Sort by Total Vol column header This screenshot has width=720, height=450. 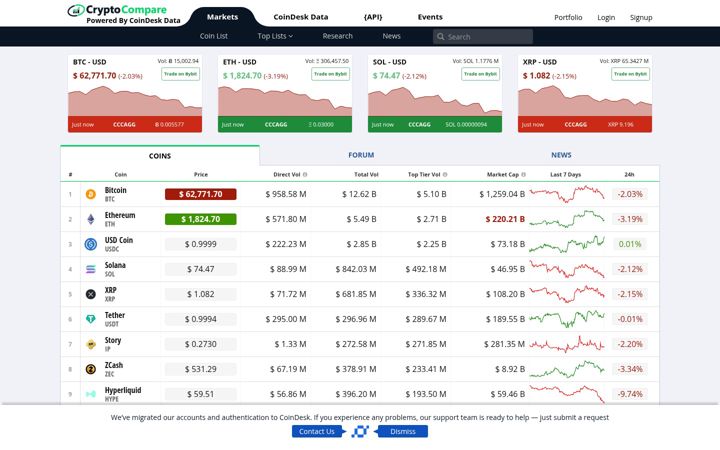(366, 174)
